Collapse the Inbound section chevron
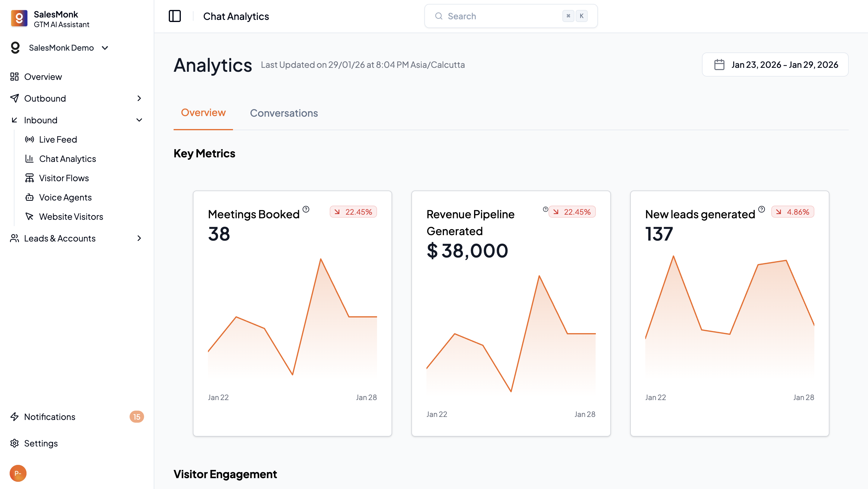 139,120
